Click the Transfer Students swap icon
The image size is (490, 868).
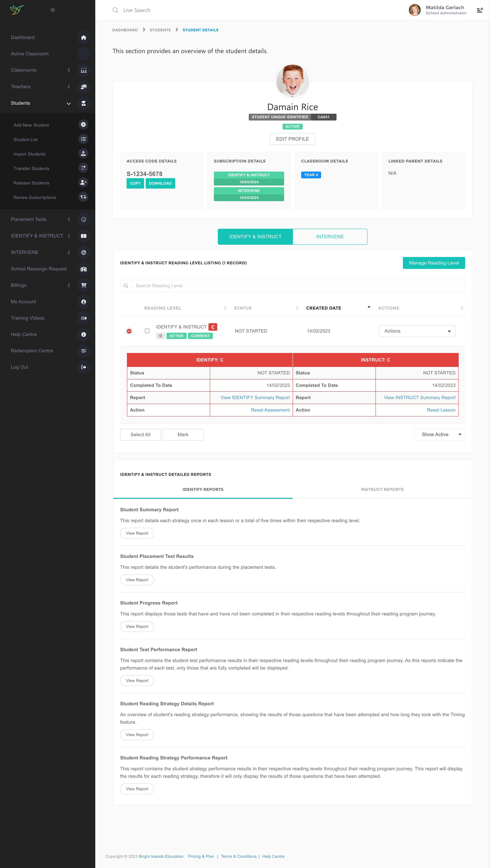(x=83, y=168)
